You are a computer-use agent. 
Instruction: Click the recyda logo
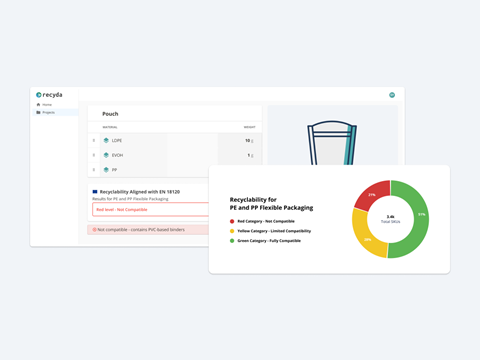pos(49,95)
